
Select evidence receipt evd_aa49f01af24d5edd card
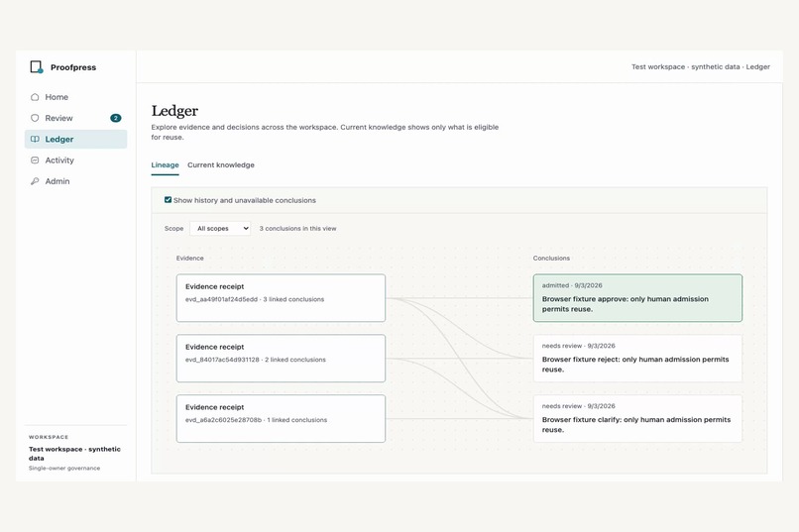281,298
